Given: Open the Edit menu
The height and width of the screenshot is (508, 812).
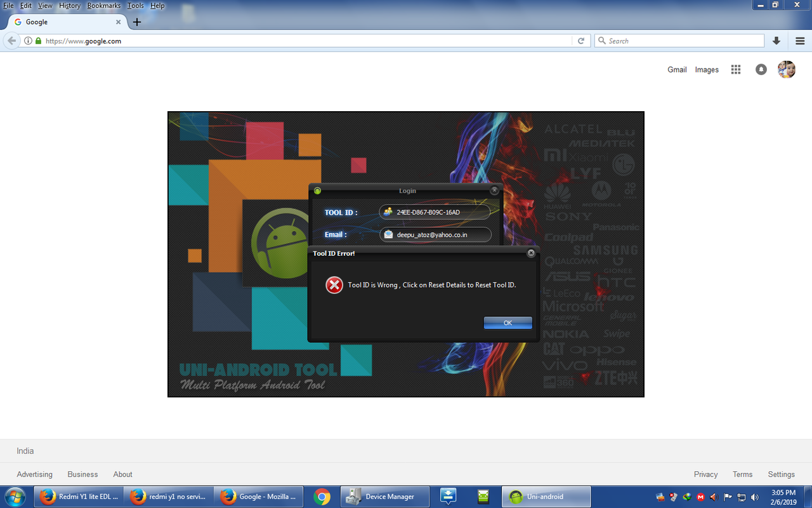Looking at the screenshot, I should pos(25,6).
